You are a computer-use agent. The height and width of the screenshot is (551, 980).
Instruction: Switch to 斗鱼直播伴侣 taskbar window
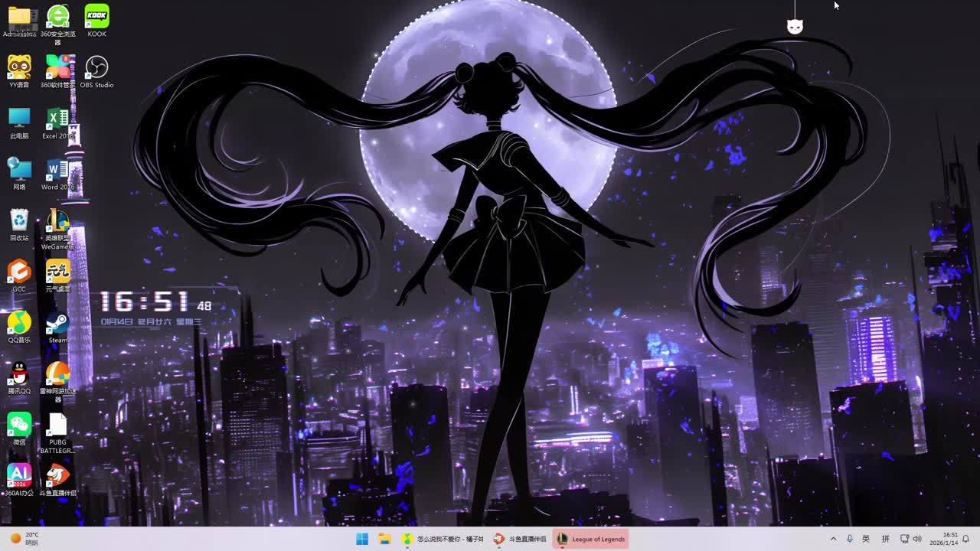[520, 539]
